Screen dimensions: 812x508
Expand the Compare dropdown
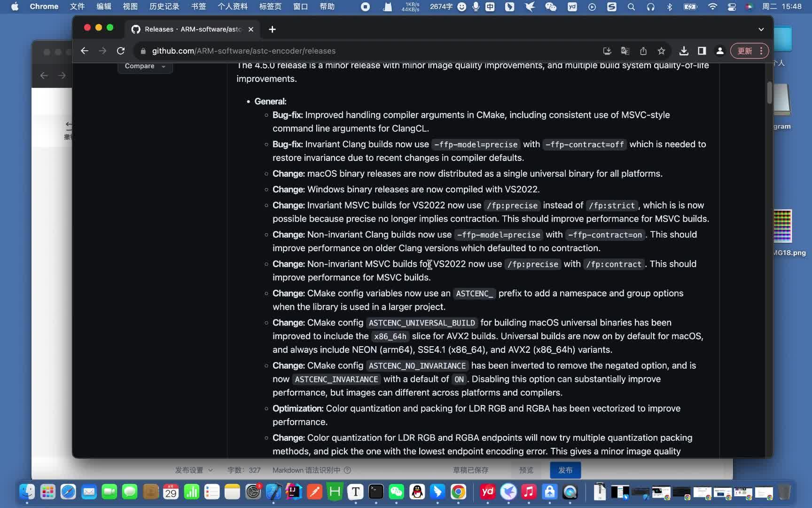tap(145, 66)
